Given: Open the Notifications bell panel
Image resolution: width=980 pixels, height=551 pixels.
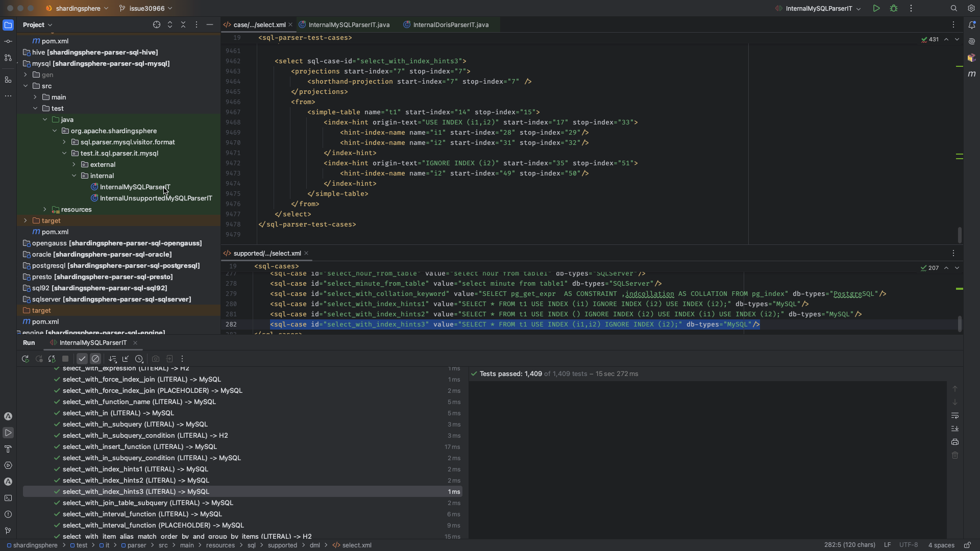Looking at the screenshot, I should 971,25.
